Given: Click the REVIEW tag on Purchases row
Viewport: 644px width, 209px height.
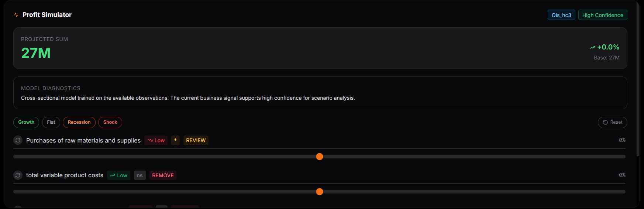Looking at the screenshot, I should [196, 140].
